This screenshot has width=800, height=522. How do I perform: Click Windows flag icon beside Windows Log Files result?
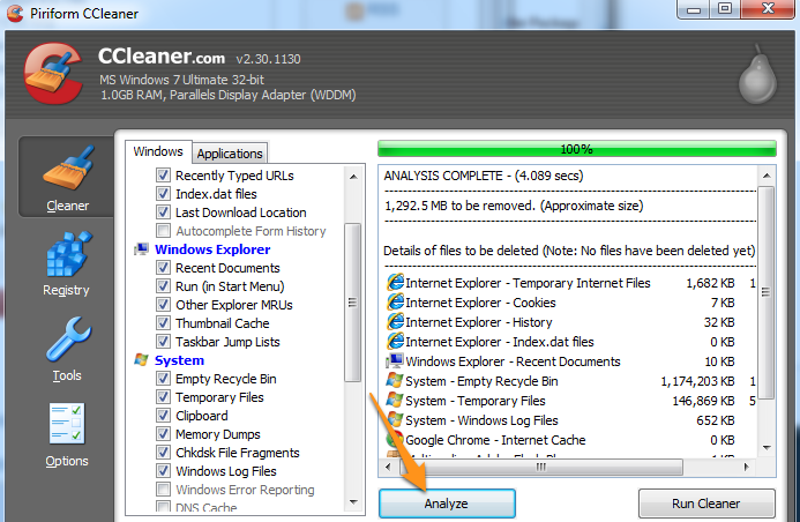point(395,420)
